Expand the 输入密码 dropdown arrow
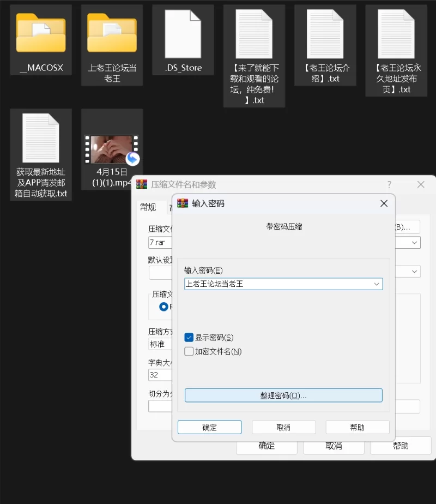436x504 pixels. point(376,284)
